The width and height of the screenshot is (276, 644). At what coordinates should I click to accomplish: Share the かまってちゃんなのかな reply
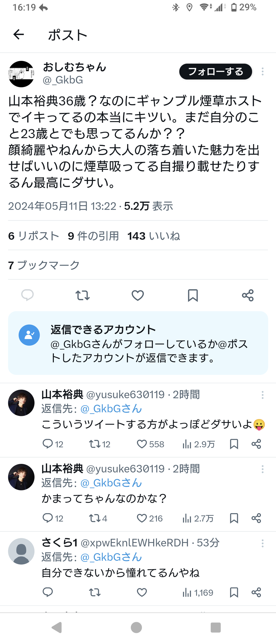256,518
